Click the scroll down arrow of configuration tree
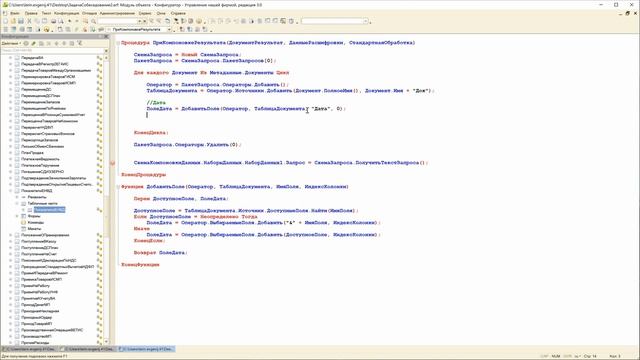The image size is (640, 360). pyautogui.click(x=107, y=342)
